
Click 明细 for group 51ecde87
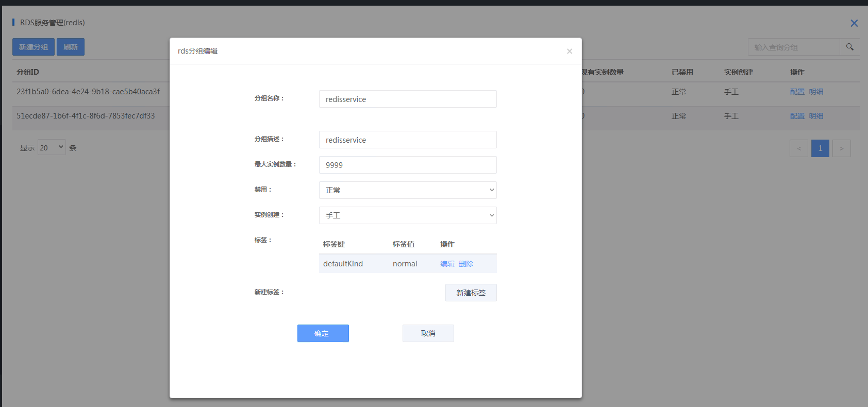[816, 116]
